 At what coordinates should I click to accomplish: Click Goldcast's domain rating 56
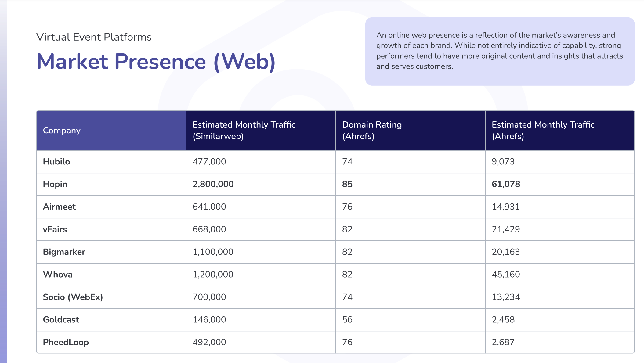347,320
